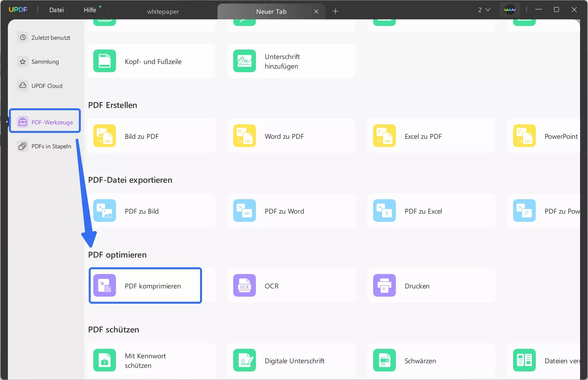Click the Dateien vergleichen icon
This screenshot has width=588, height=380.
coord(524,360)
